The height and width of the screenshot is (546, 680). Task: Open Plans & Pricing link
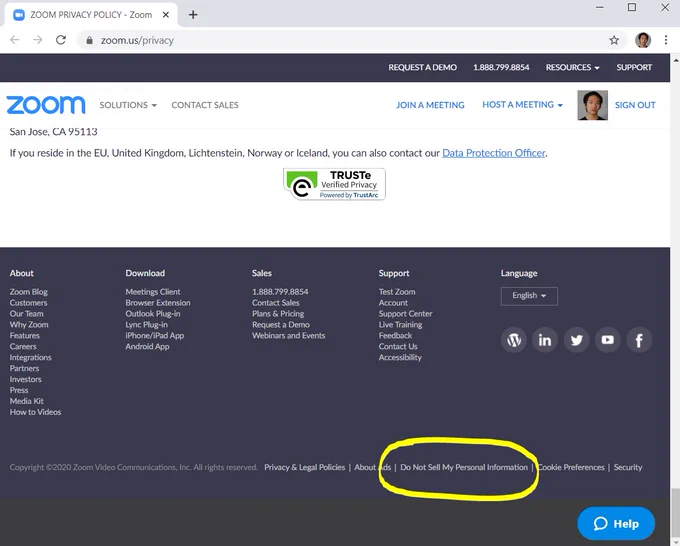point(278,314)
